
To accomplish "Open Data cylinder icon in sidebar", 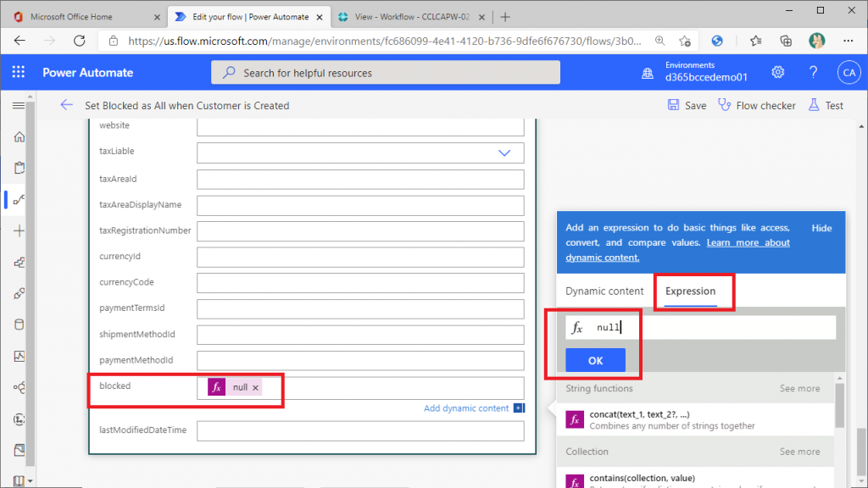I will [x=19, y=324].
